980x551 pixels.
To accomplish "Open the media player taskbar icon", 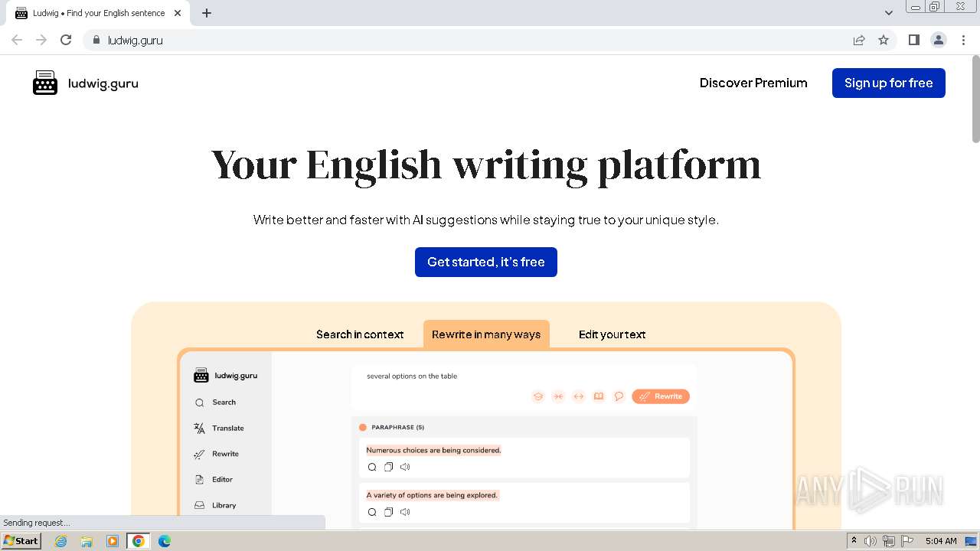I will point(113,541).
